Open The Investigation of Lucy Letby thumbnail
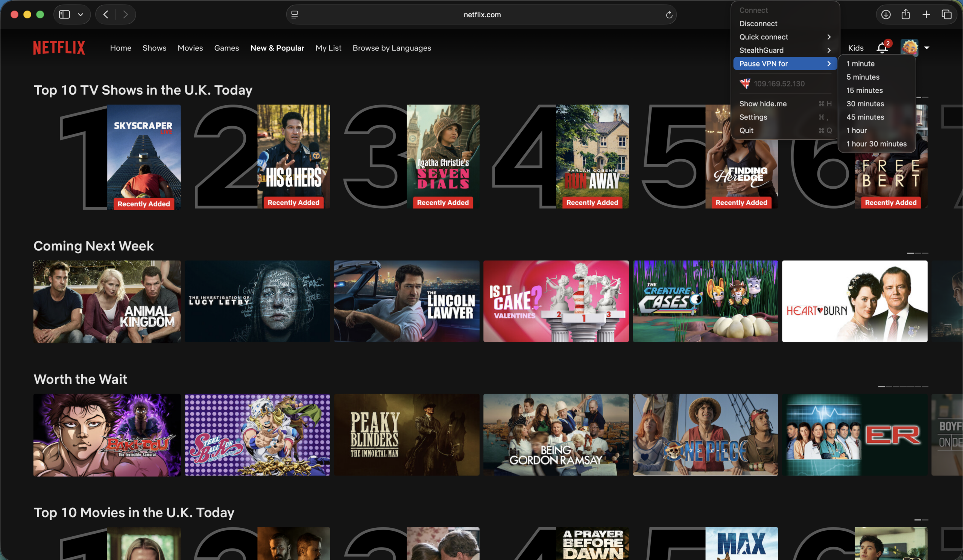Screen dimensions: 963x560 pos(257,301)
